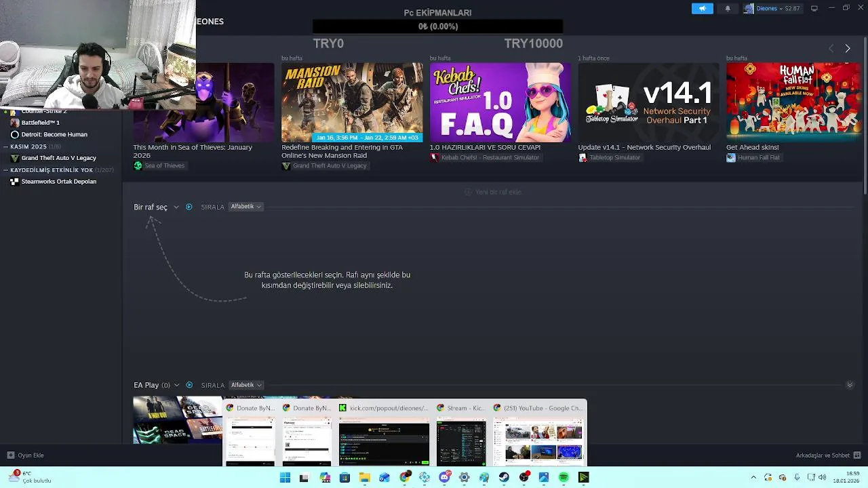Open Human Fall Flat skins news thumbnail
The width and height of the screenshot is (868, 488).
793,102
